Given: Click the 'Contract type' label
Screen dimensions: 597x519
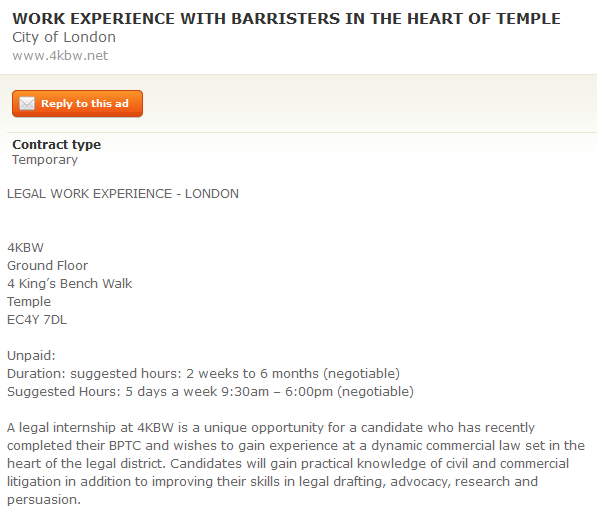Looking at the screenshot, I should tap(57, 145).
